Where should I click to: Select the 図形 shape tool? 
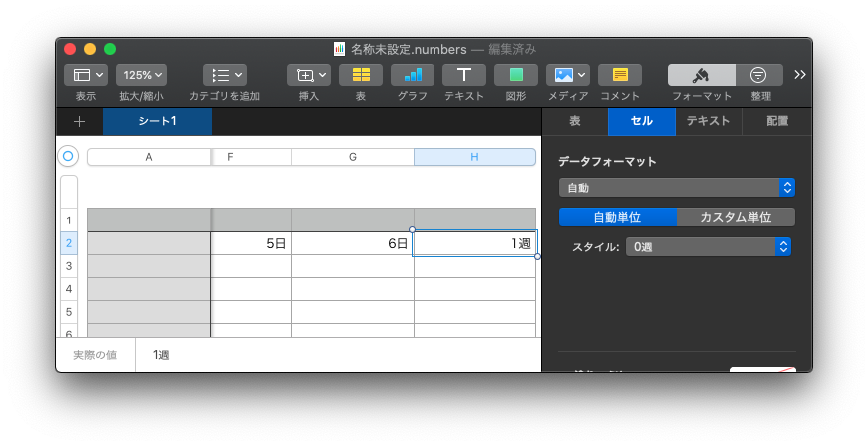pyautogui.click(x=516, y=75)
